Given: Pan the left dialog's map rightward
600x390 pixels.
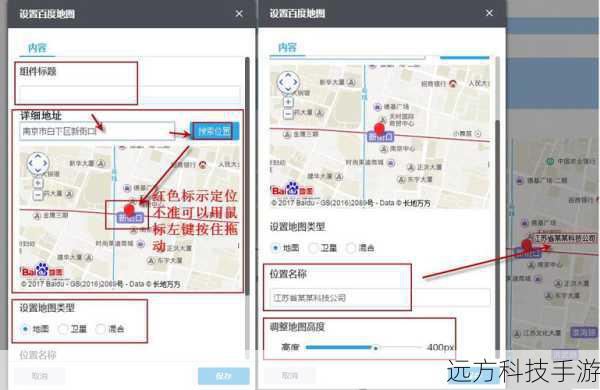Looking at the screenshot, I should 45,163.
